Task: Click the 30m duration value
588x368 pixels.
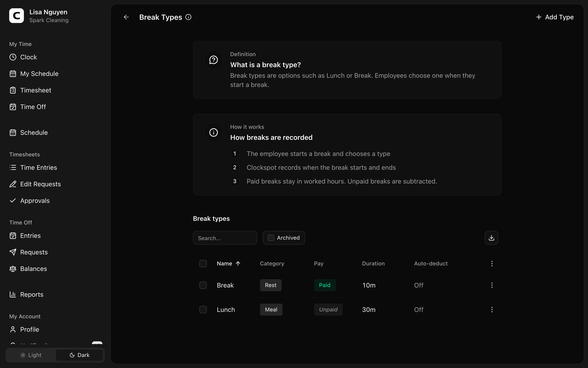Action: click(369, 310)
